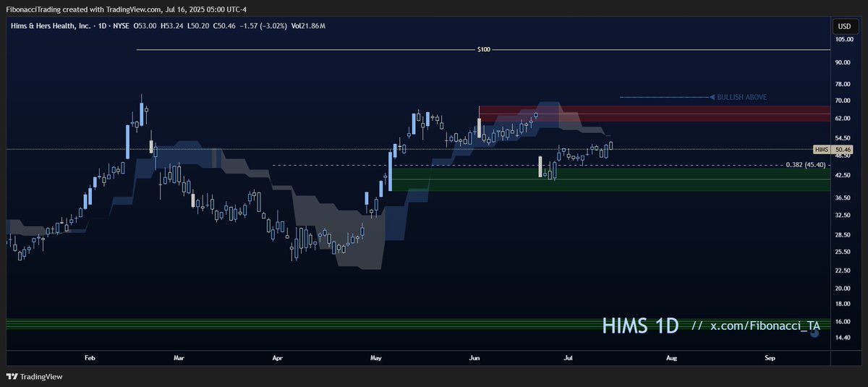The image size is (868, 387).
Task: Click 62.00 on the price scale
Action: pos(842,118)
